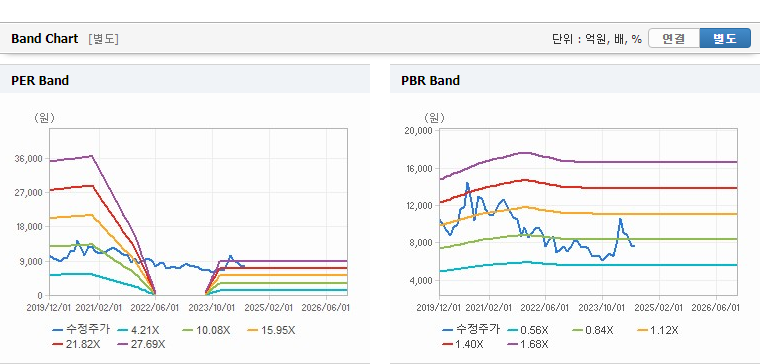Toggle the 0.84X legend series
The height and width of the screenshot is (364, 760).
click(593, 330)
